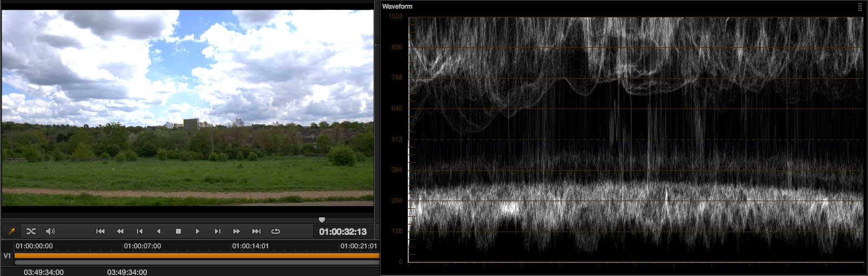Click the 512 waveform scale label
Screen dimensions: 868x276
coord(397,139)
